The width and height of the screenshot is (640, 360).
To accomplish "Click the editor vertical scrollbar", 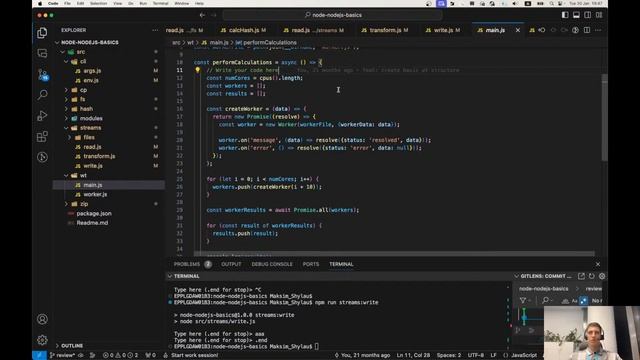I will click(x=604, y=118).
